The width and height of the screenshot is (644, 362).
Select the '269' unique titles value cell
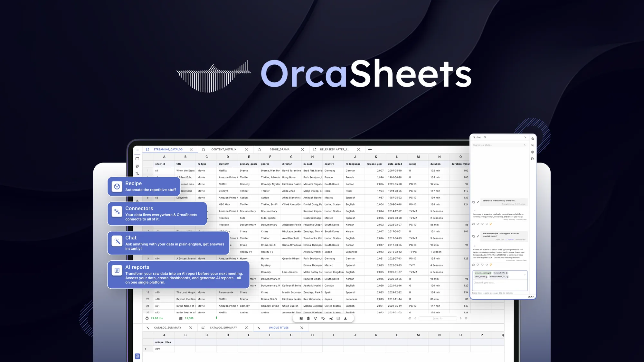(164, 349)
